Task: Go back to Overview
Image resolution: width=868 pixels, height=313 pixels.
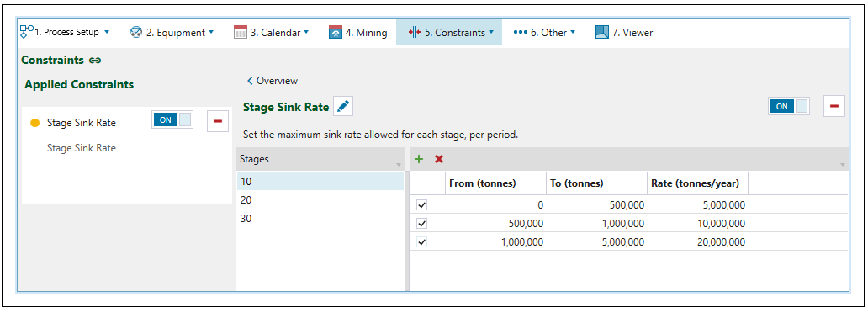Action: point(273,81)
